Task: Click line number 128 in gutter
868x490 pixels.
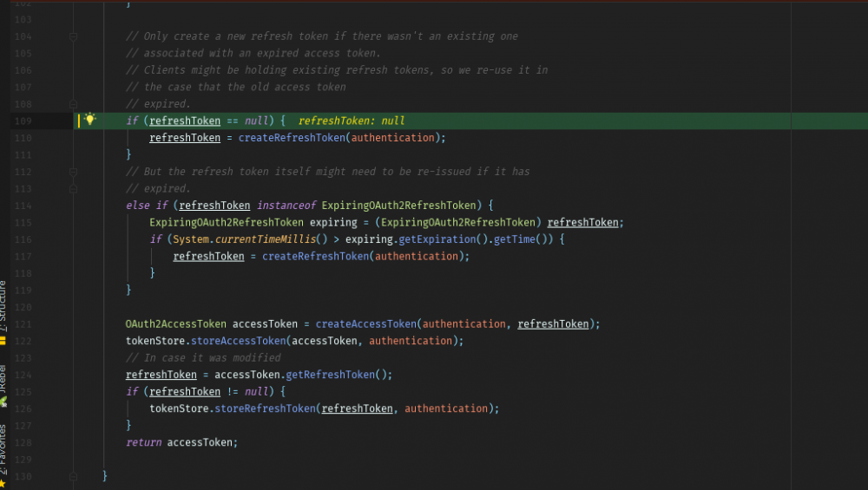Action: click(x=23, y=442)
